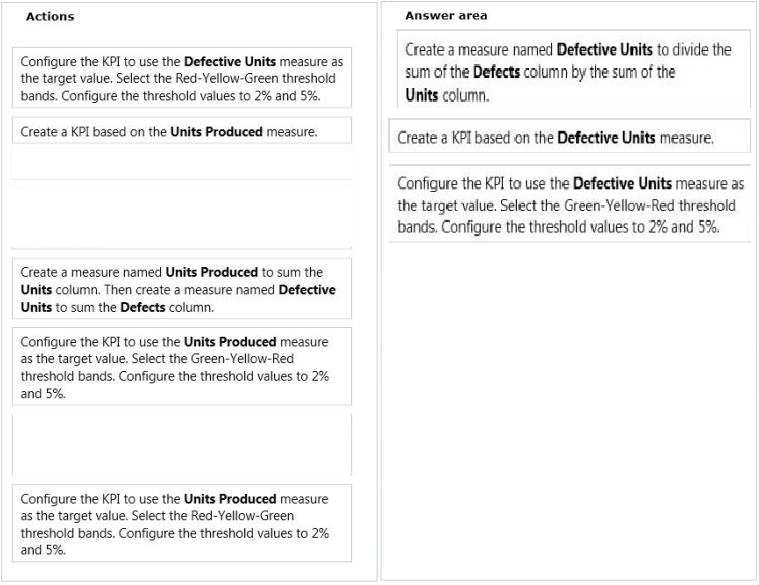Select the Units Produced Red-Yellow-Green threshold action

pyautogui.click(x=182, y=524)
